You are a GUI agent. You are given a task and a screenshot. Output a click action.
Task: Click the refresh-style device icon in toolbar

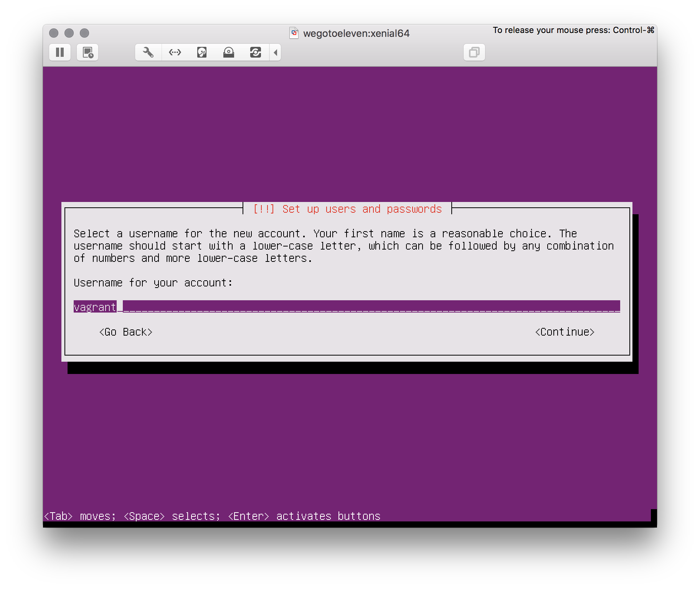(x=256, y=52)
